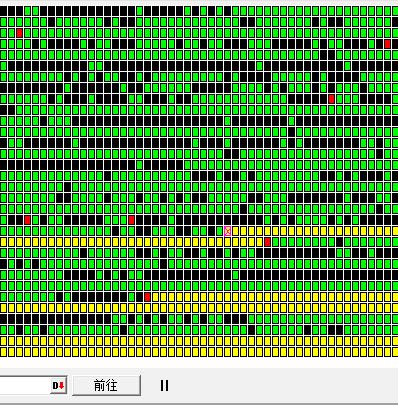
Task: Select the magenta X-marked block in the grid
Action: [228, 231]
